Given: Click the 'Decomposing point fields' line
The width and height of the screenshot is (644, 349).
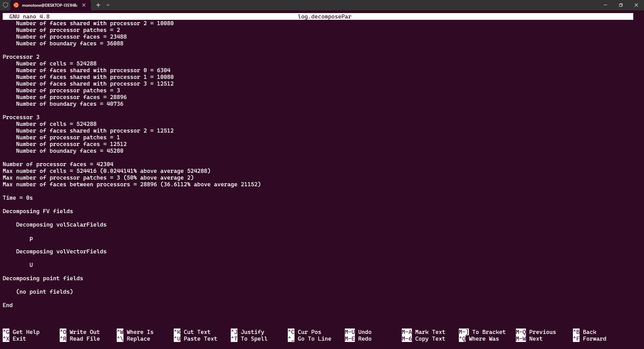Looking at the screenshot, I should click(43, 278).
